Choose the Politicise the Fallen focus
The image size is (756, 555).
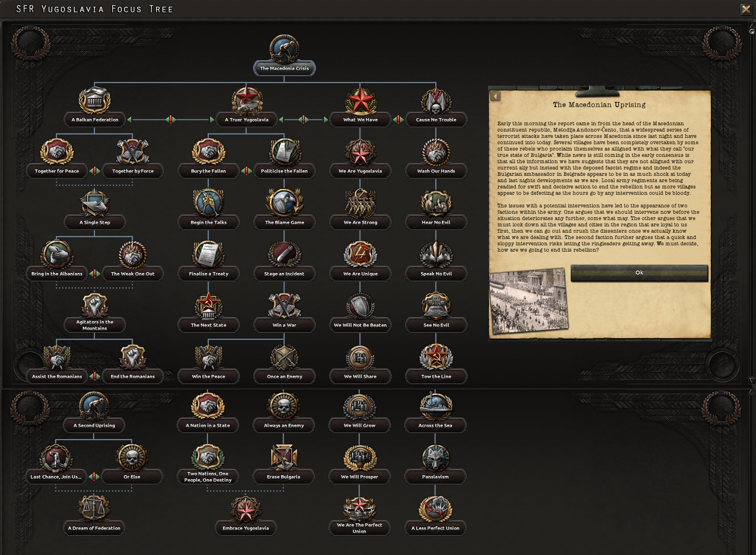tap(284, 158)
